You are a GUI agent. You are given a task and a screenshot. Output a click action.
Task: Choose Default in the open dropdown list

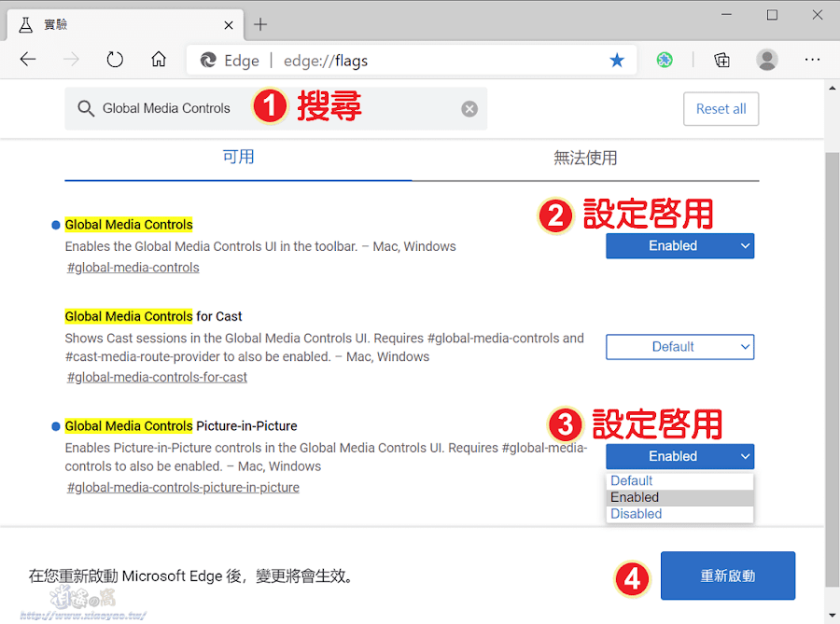click(679, 480)
